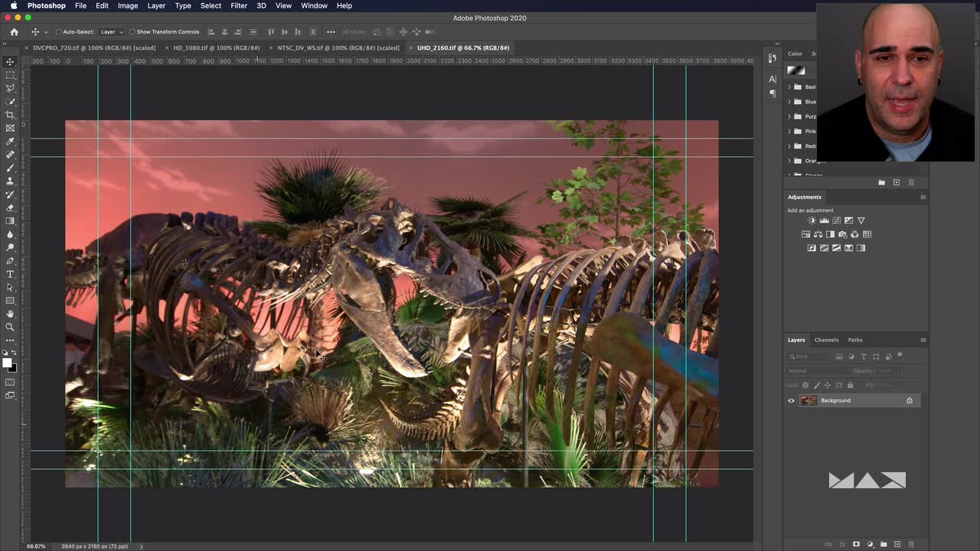Click the Home icon in options bar

point(14,32)
